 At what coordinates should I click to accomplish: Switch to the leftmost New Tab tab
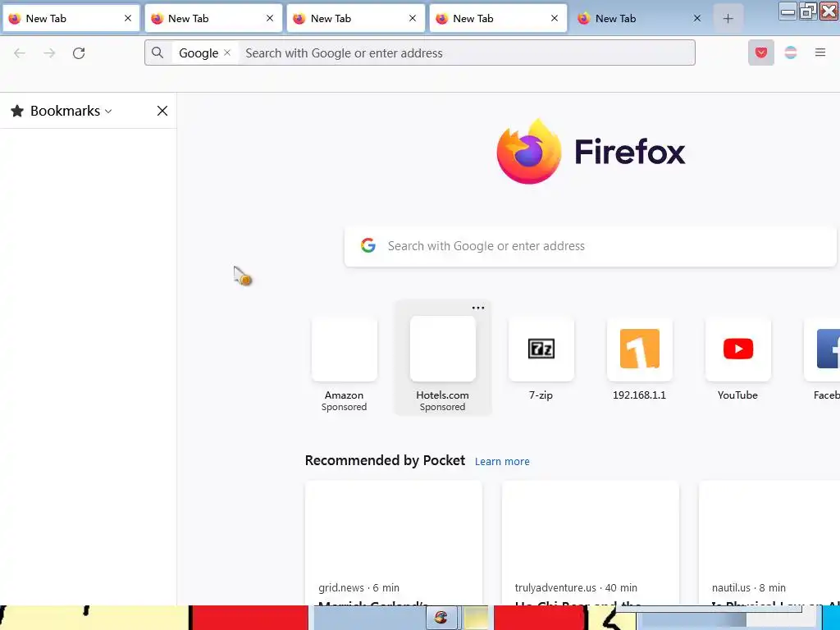71,19
